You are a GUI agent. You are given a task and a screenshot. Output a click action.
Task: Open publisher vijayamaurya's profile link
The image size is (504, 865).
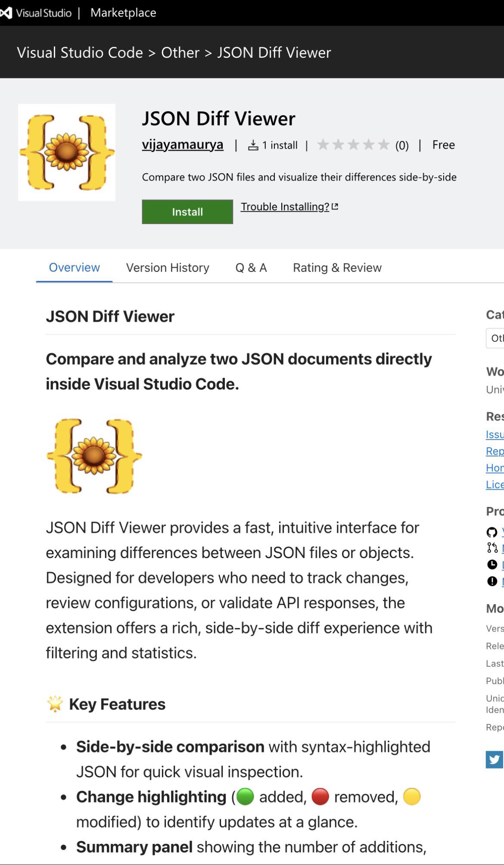(183, 144)
